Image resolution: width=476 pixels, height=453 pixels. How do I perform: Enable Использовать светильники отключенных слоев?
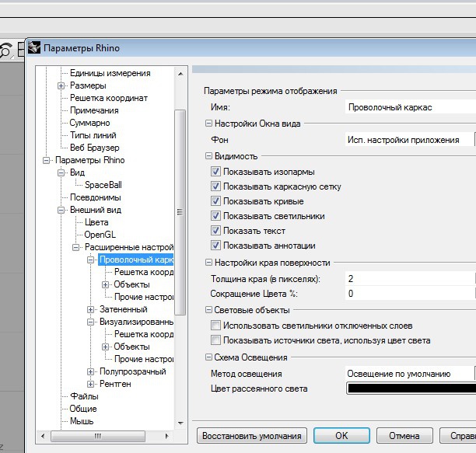[x=215, y=326]
